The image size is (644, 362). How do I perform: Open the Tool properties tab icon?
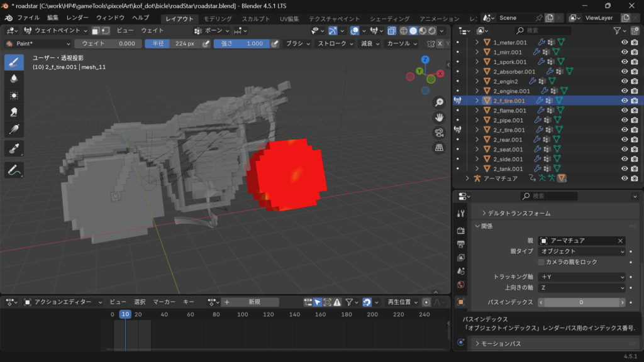[x=461, y=214]
